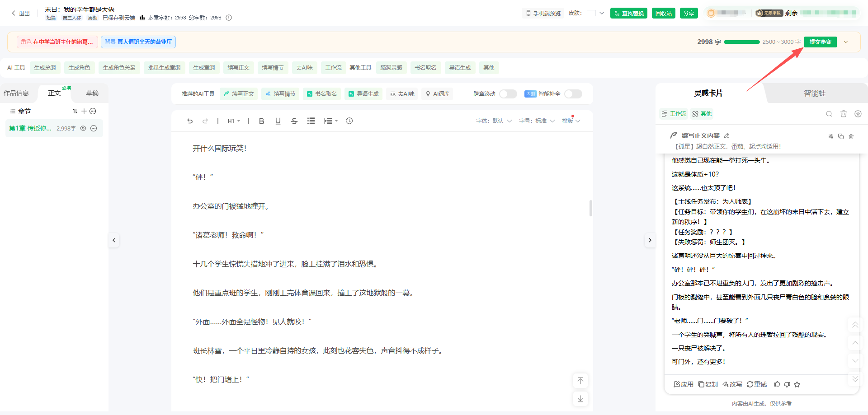Add a new chapter with plus icon
868x415 pixels.
84,111
